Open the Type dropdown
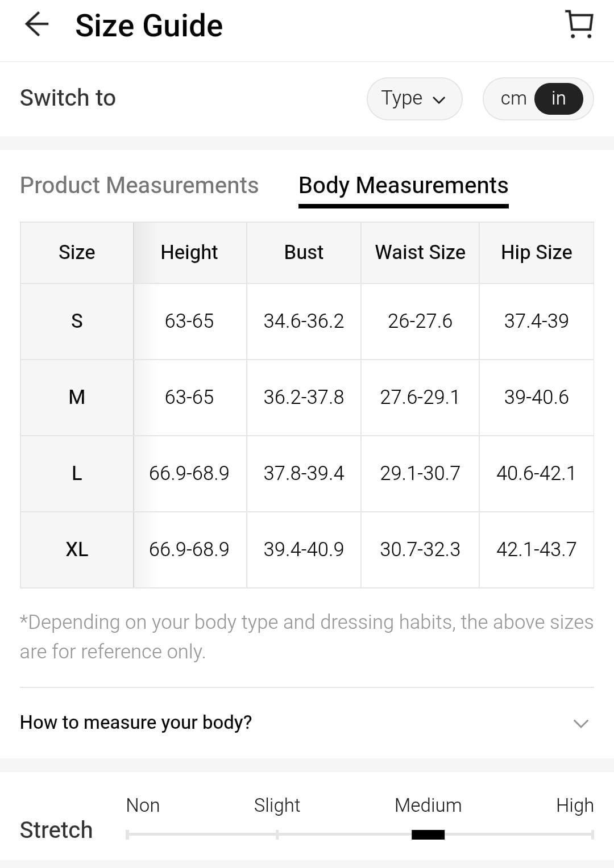This screenshot has height=868, width=614. [414, 98]
